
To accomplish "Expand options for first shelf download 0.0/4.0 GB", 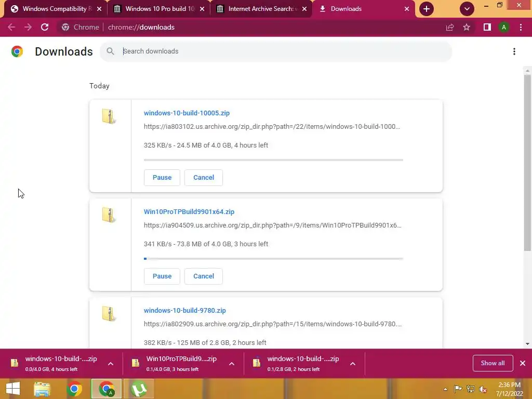I will click(x=111, y=364).
